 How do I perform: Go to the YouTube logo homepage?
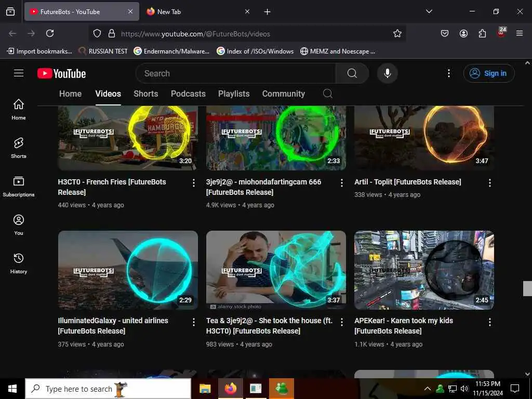pyautogui.click(x=61, y=74)
